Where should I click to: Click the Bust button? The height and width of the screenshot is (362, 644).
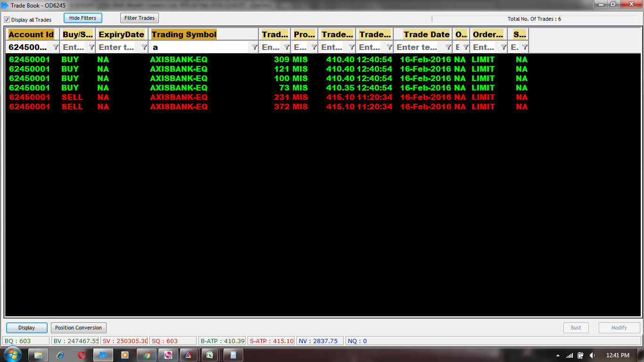click(576, 328)
